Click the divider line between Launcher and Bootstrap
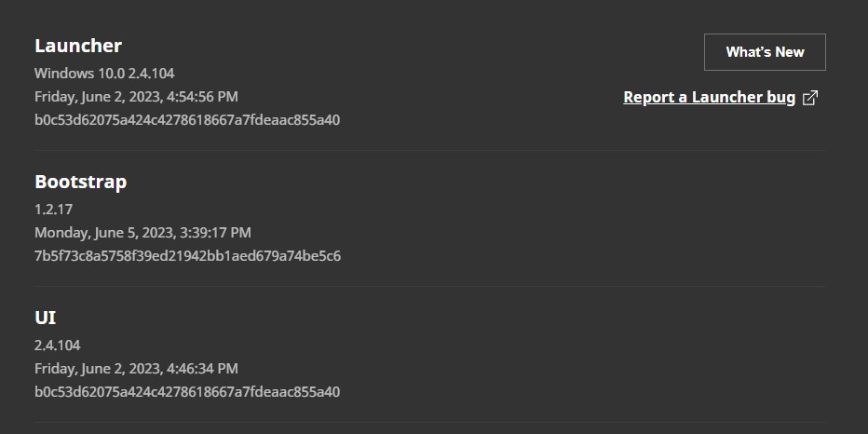This screenshot has width=868, height=434. pos(430,150)
